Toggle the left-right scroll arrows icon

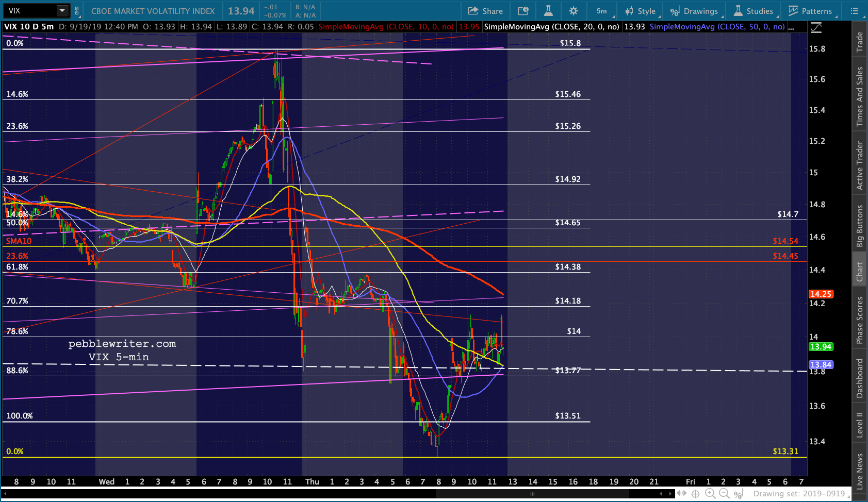[681, 494]
